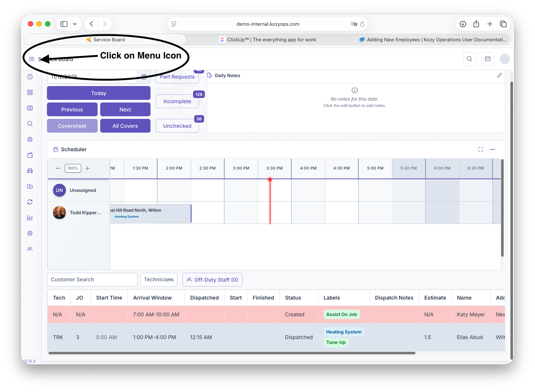Zoom in scheduler with plus button
This screenshot has width=535, height=392.
pyautogui.click(x=88, y=168)
